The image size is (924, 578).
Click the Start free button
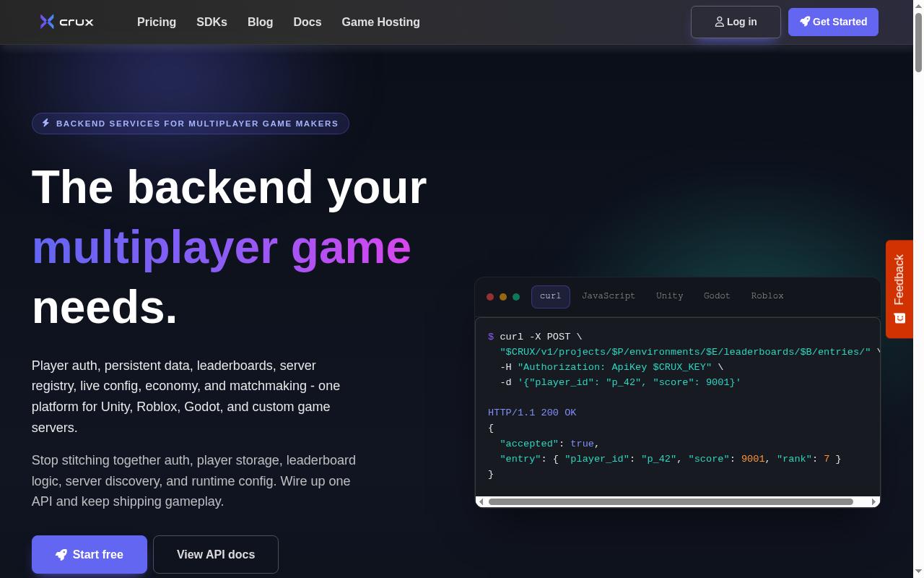tap(90, 554)
